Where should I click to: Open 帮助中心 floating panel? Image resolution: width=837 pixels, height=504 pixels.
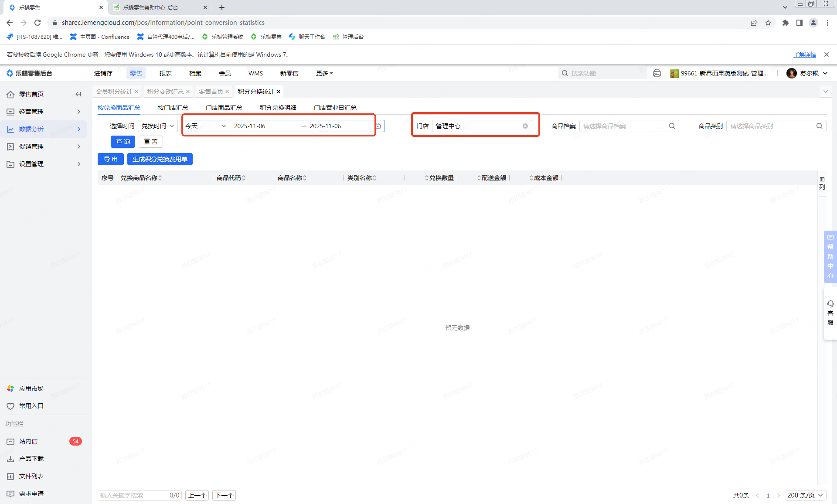830,256
